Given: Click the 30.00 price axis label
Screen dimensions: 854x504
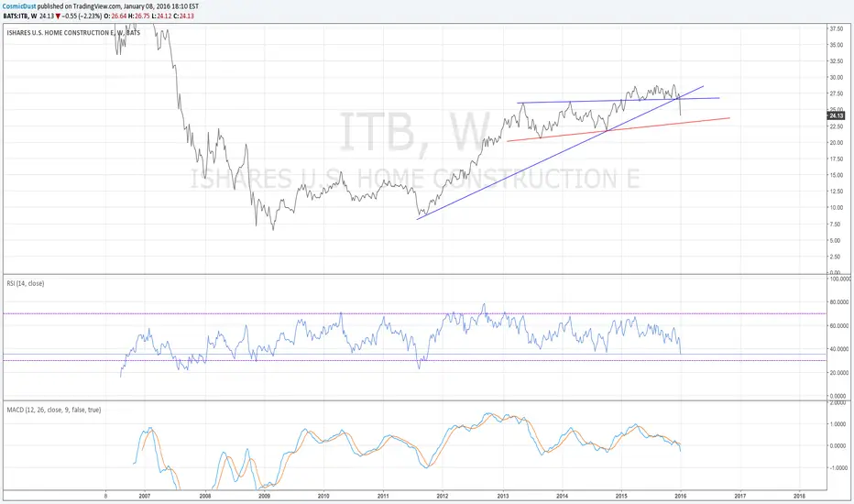Looking at the screenshot, I should tap(836, 77).
